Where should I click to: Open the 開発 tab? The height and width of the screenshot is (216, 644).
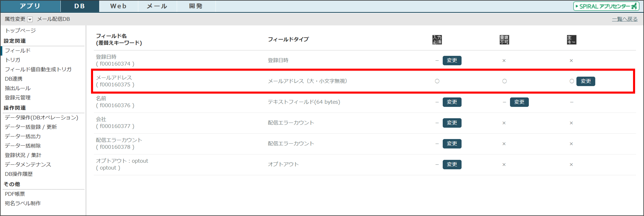click(196, 6)
